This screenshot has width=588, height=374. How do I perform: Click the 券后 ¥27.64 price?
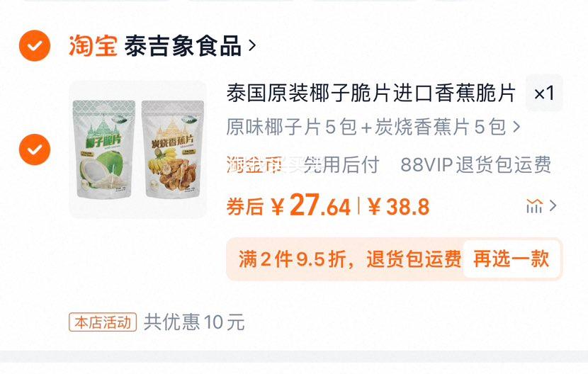[x=288, y=206]
